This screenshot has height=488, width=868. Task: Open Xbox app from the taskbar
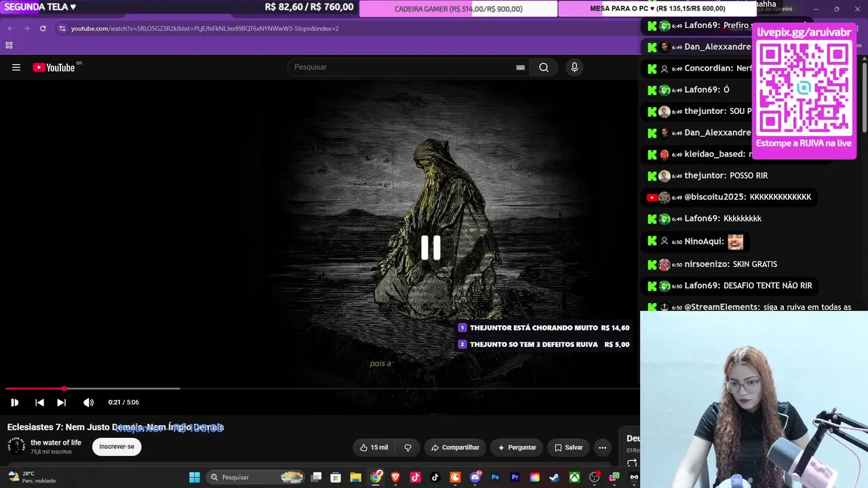click(574, 477)
